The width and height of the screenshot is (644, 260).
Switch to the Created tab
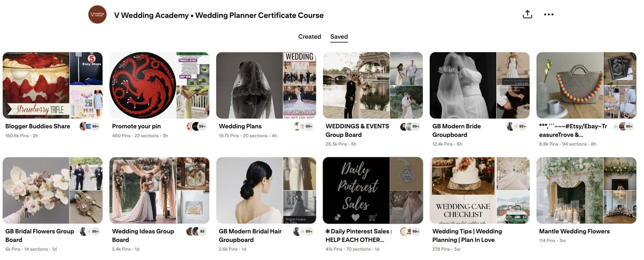[309, 37]
